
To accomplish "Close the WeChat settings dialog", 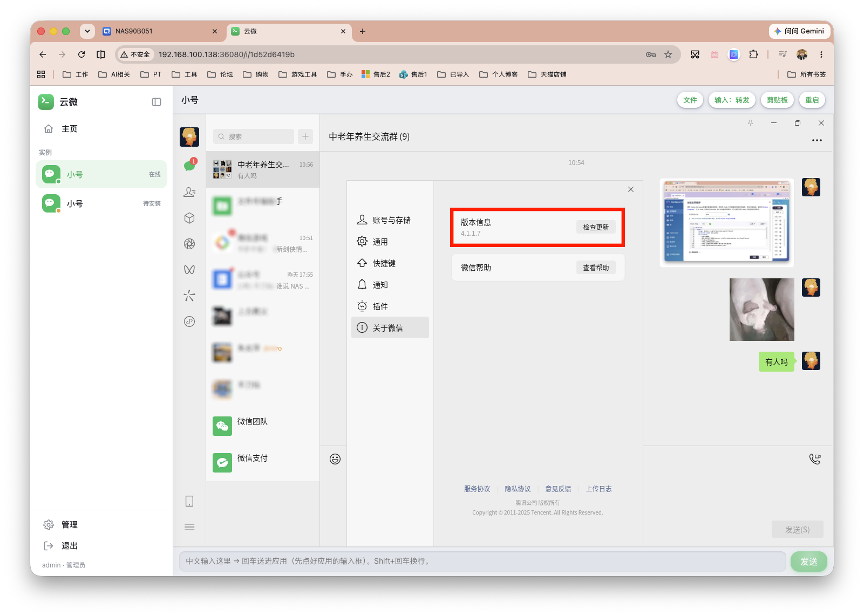I will (x=631, y=189).
